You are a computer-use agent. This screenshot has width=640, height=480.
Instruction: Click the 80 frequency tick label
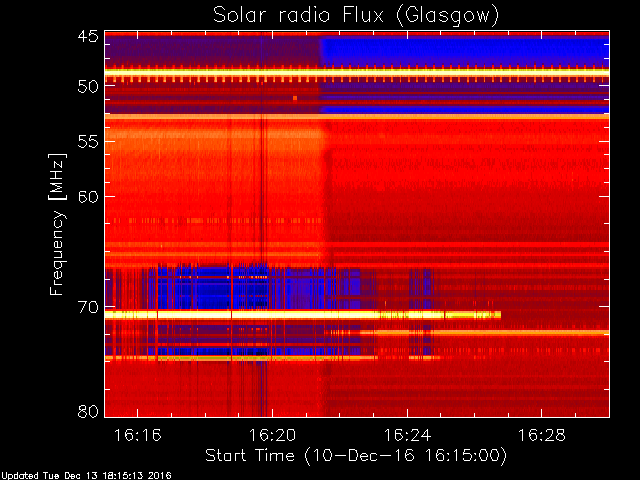pos(88,411)
